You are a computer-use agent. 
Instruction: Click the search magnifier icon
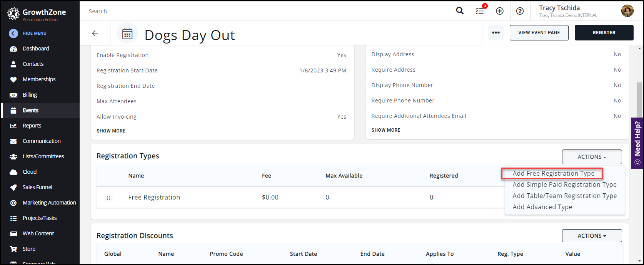coord(460,11)
